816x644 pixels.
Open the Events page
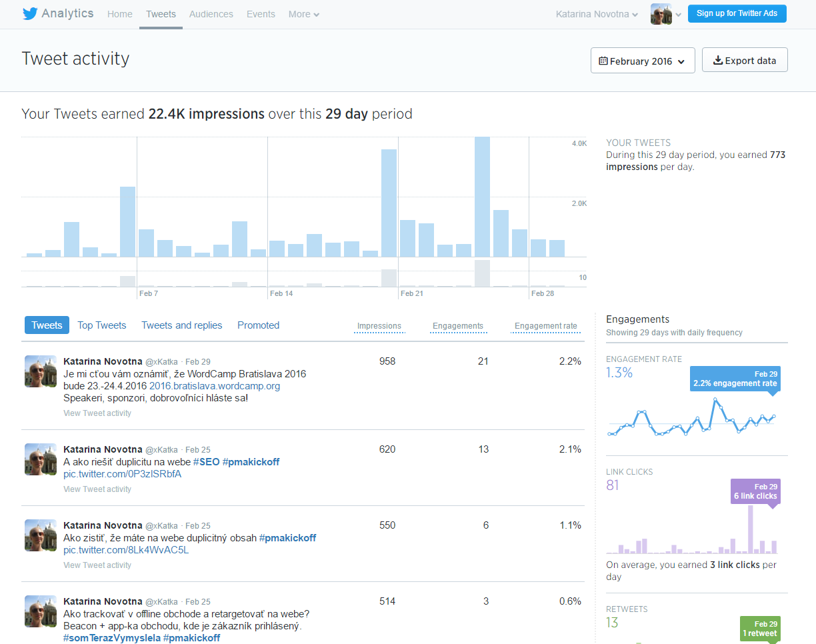point(261,14)
